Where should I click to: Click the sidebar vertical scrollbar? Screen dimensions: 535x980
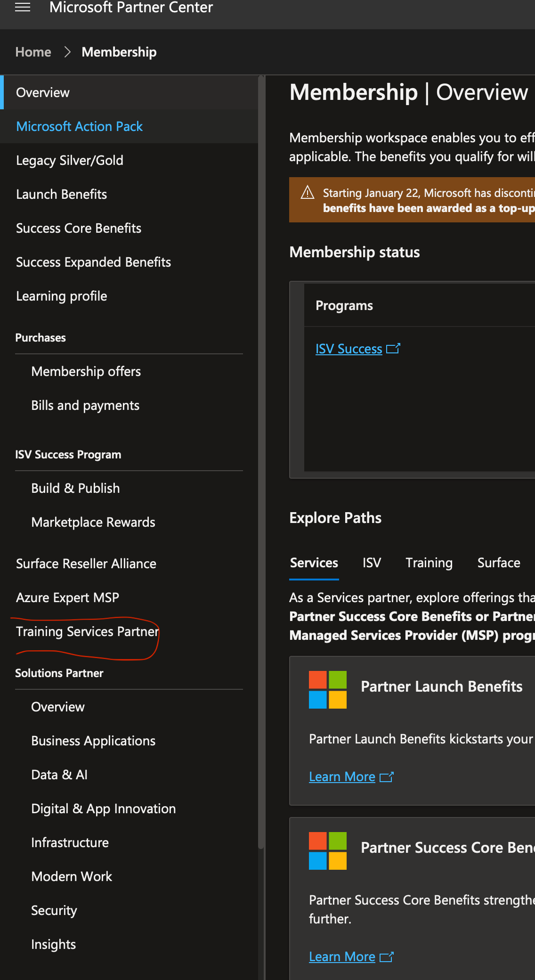click(261, 462)
